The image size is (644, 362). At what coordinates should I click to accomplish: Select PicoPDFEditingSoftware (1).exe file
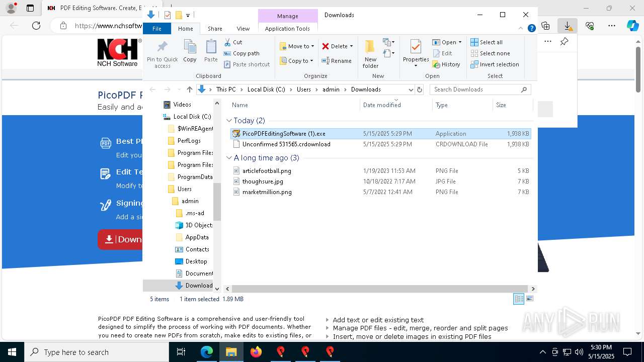pos(380,134)
